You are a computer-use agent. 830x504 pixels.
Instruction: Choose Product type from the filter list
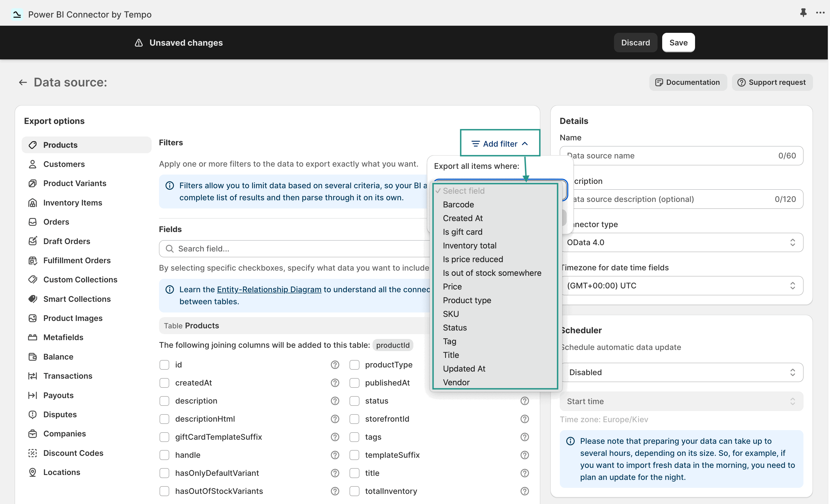click(x=467, y=300)
